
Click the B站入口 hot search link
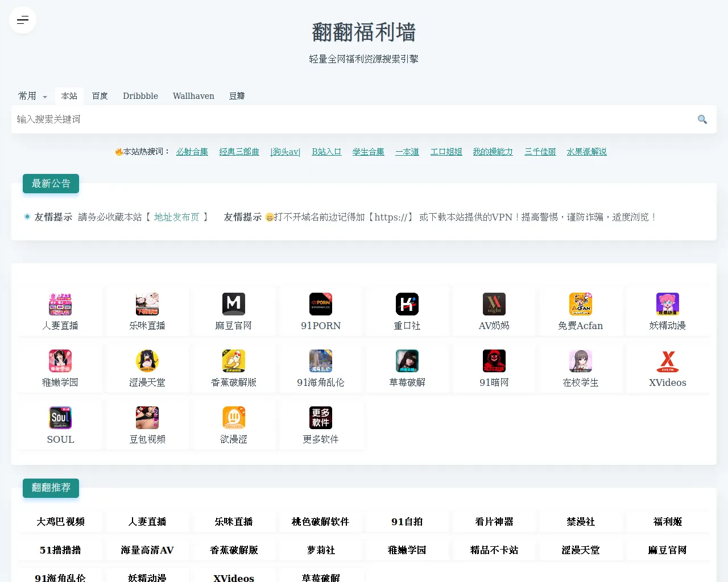tap(326, 152)
